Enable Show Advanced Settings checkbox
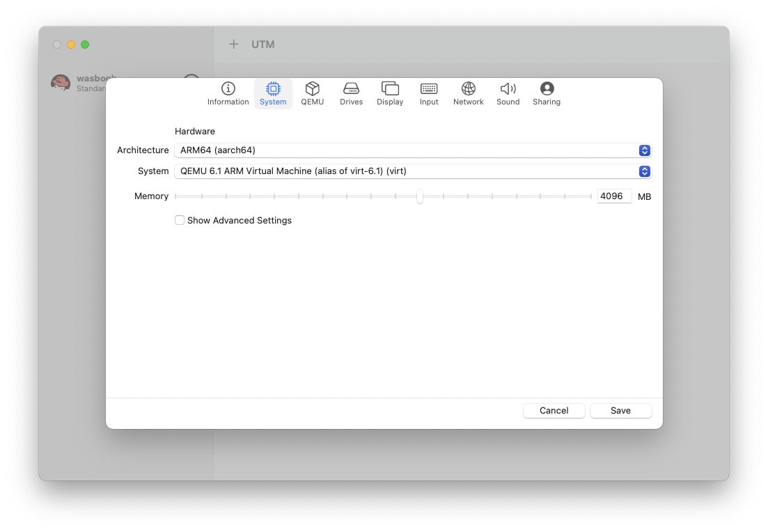Screen dimensions: 768x532 (x=180, y=221)
